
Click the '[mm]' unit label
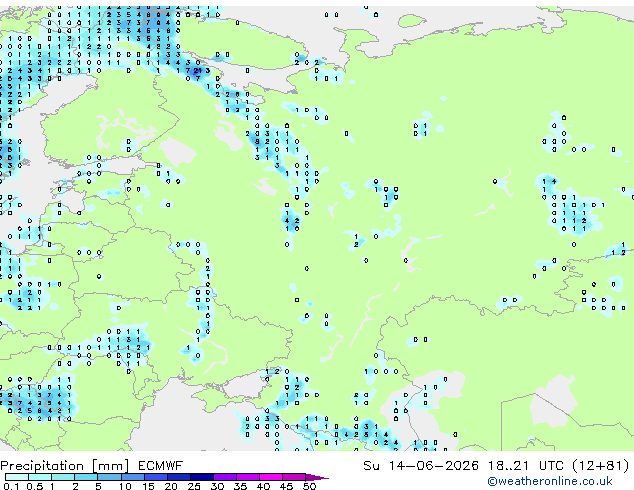click(110, 466)
